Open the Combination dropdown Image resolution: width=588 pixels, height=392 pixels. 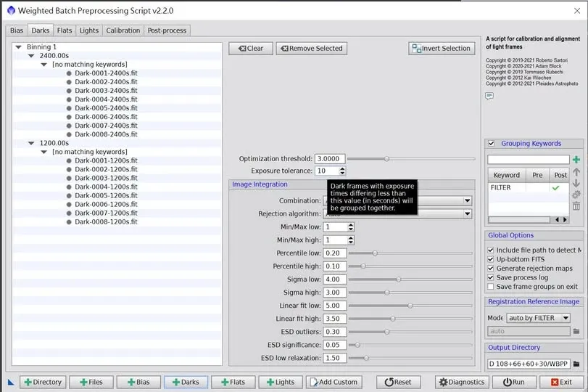point(467,200)
